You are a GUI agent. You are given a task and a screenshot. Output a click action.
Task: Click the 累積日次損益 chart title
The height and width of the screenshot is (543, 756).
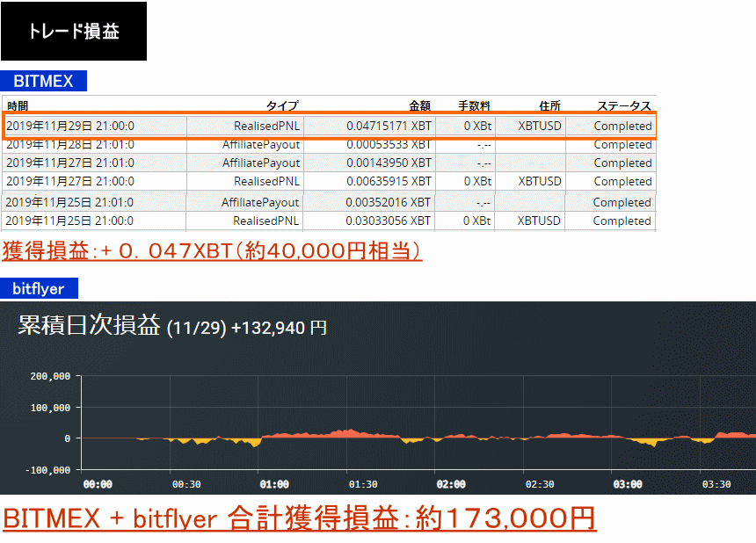pos(90,326)
